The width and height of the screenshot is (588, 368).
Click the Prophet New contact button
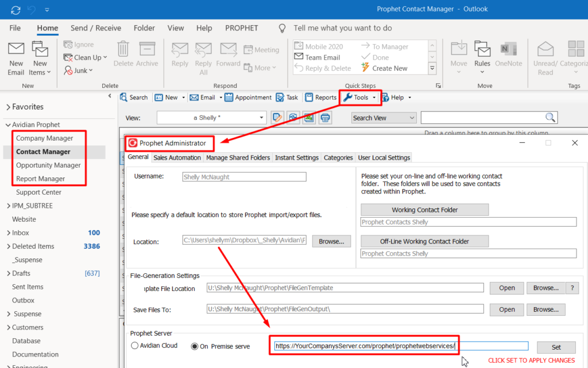[x=166, y=98]
